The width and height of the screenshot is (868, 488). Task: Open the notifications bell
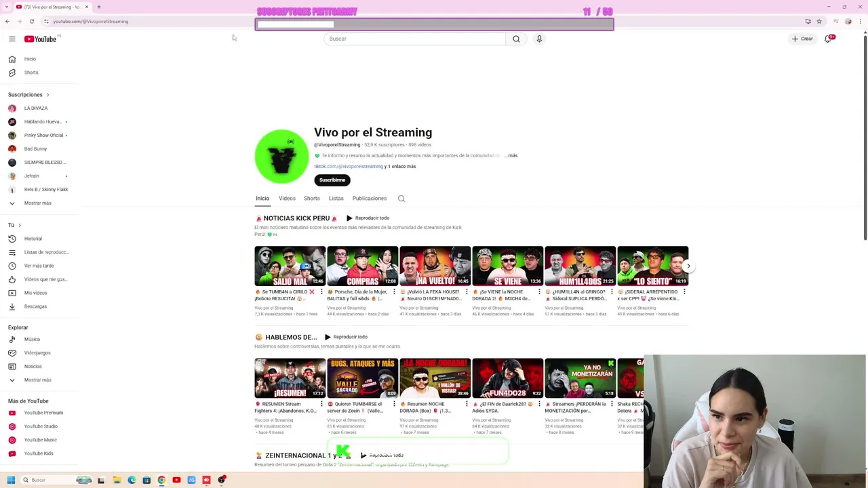[828, 39]
